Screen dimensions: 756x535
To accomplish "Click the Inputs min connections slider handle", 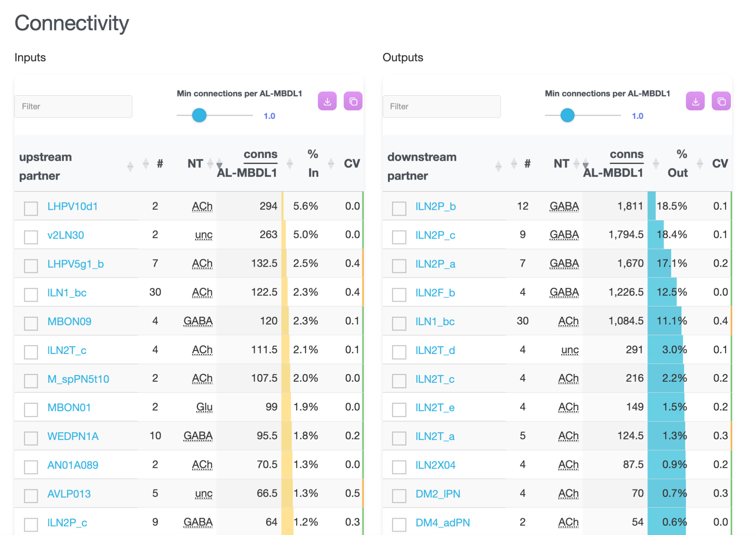I will pos(199,115).
